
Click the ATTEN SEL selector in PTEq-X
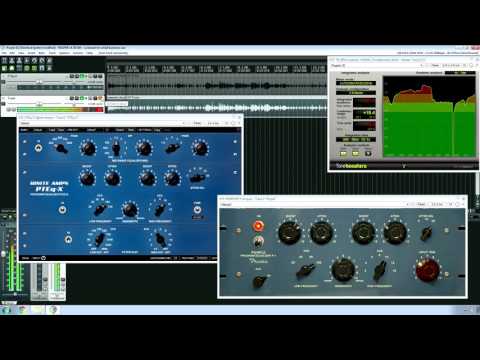[197, 178]
